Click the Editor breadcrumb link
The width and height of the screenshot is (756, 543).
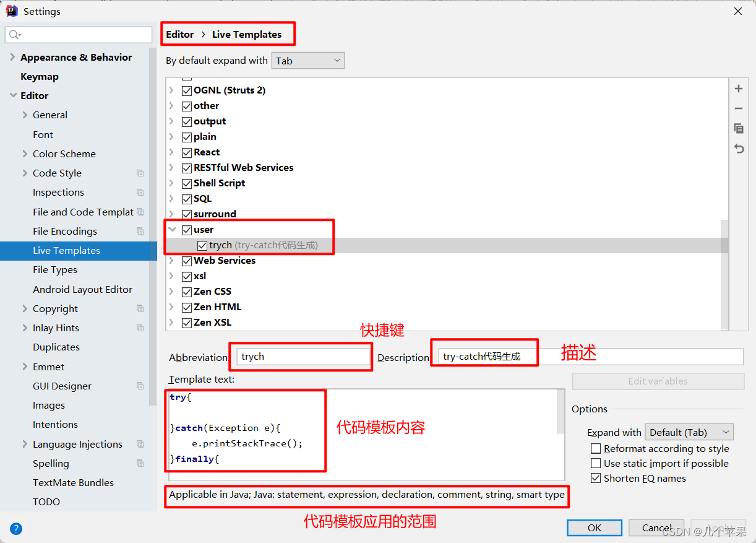[180, 35]
